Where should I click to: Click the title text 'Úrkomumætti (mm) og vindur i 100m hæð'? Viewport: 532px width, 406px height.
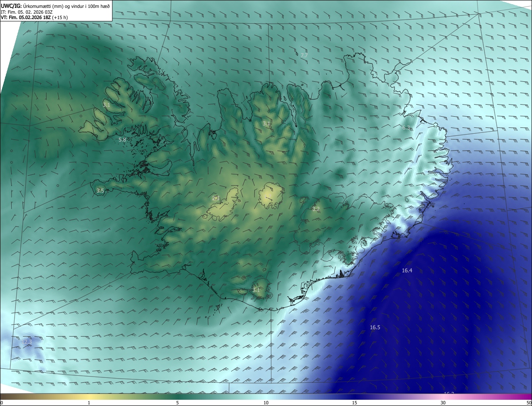click(66, 6)
